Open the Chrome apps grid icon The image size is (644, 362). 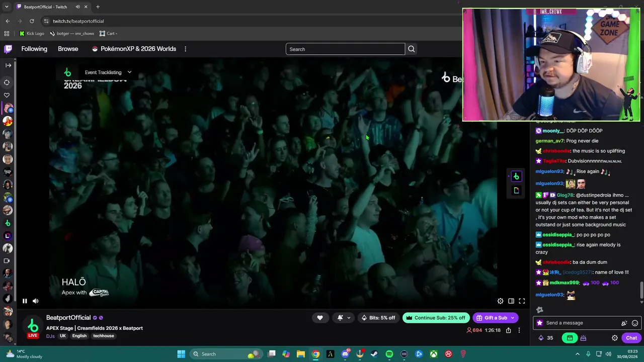pyautogui.click(x=7, y=34)
